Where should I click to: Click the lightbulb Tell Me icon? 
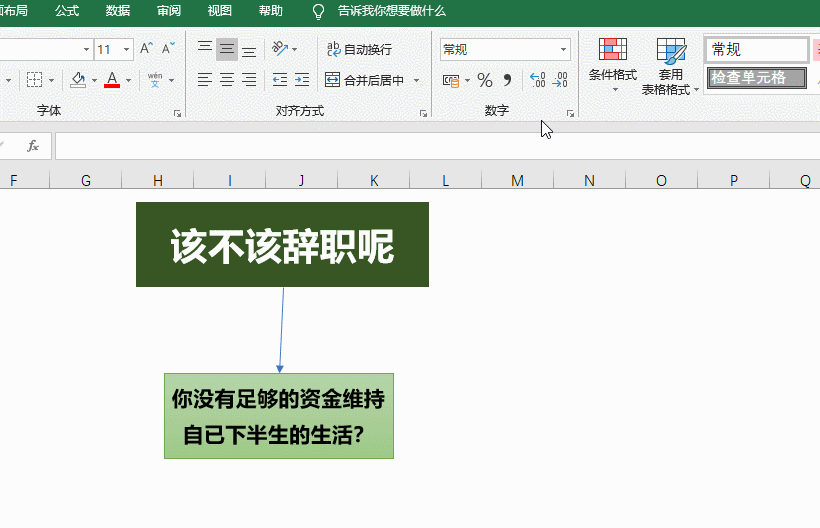[x=318, y=12]
